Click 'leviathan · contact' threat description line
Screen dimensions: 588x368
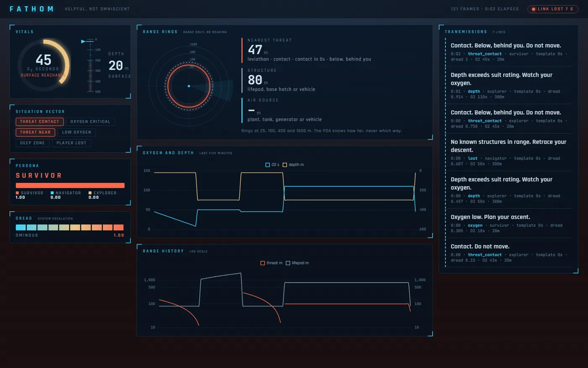pos(309,59)
